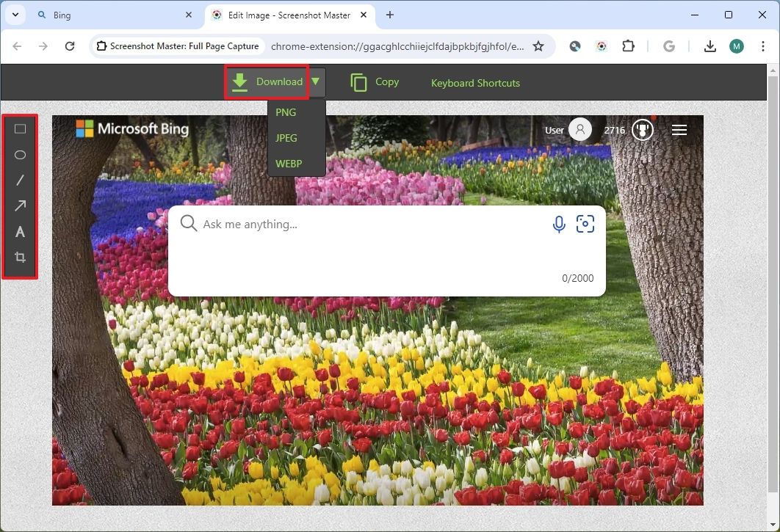This screenshot has height=532, width=780.
Task: Click the User profile avatar
Action: (x=579, y=129)
